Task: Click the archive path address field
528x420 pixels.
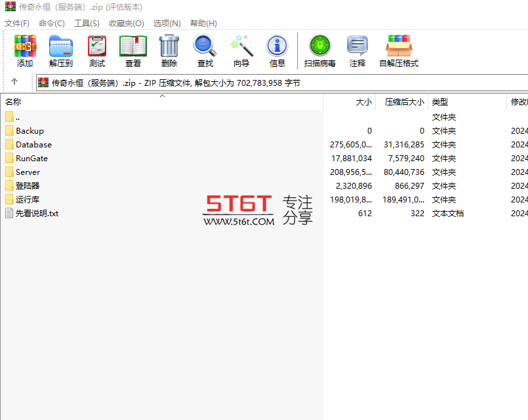Action: click(282, 83)
